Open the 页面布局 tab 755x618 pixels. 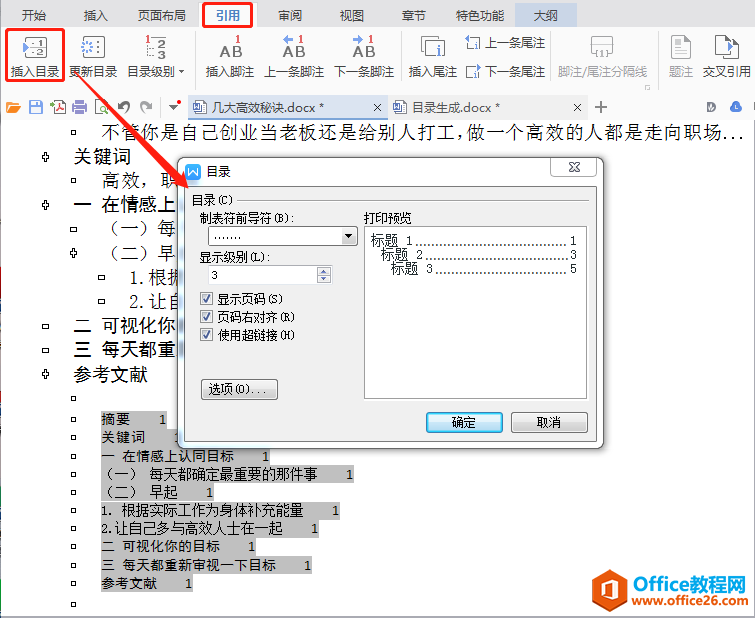[x=162, y=15]
